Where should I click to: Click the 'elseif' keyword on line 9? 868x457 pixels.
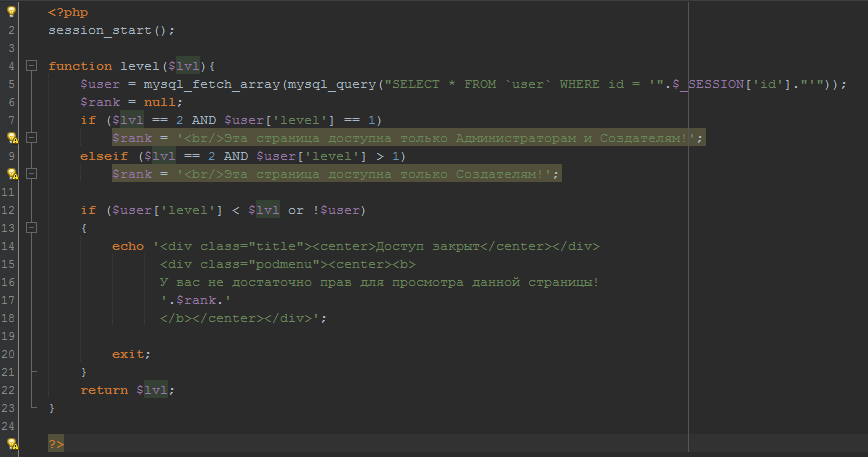coord(104,156)
